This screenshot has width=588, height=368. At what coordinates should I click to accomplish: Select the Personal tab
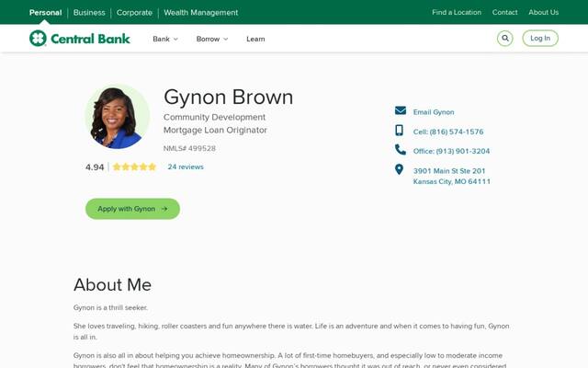[45, 12]
